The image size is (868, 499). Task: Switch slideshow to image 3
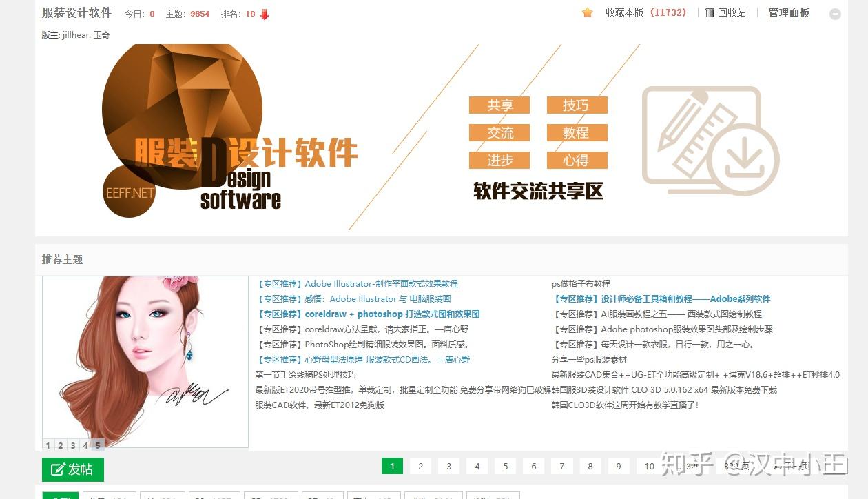[73, 445]
